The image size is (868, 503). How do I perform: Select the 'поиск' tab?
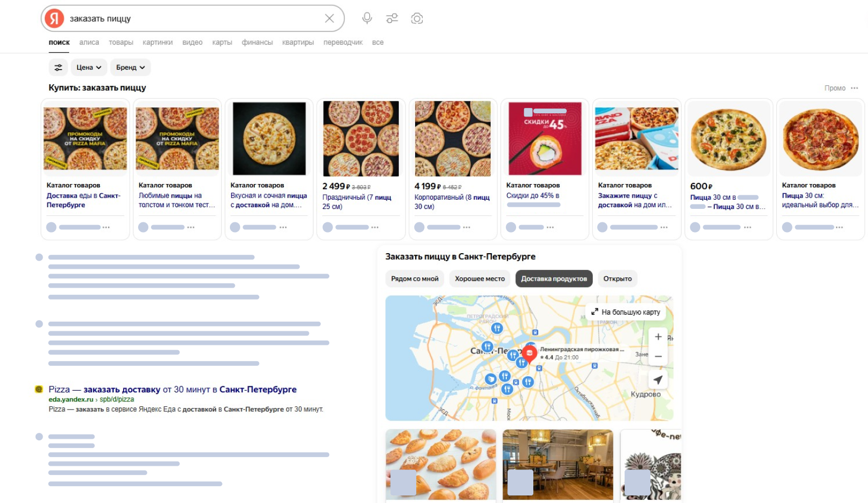59,43
